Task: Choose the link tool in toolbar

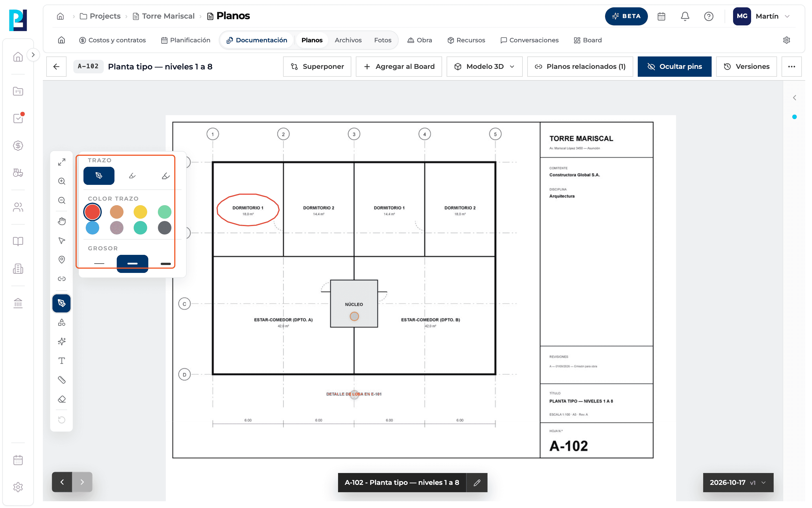Action: [61, 279]
